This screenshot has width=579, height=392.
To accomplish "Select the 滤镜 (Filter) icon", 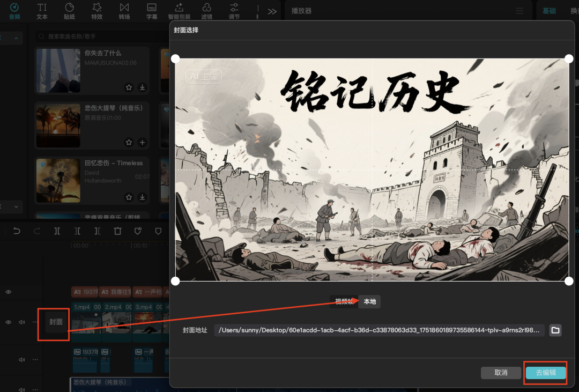I will coord(207,11).
